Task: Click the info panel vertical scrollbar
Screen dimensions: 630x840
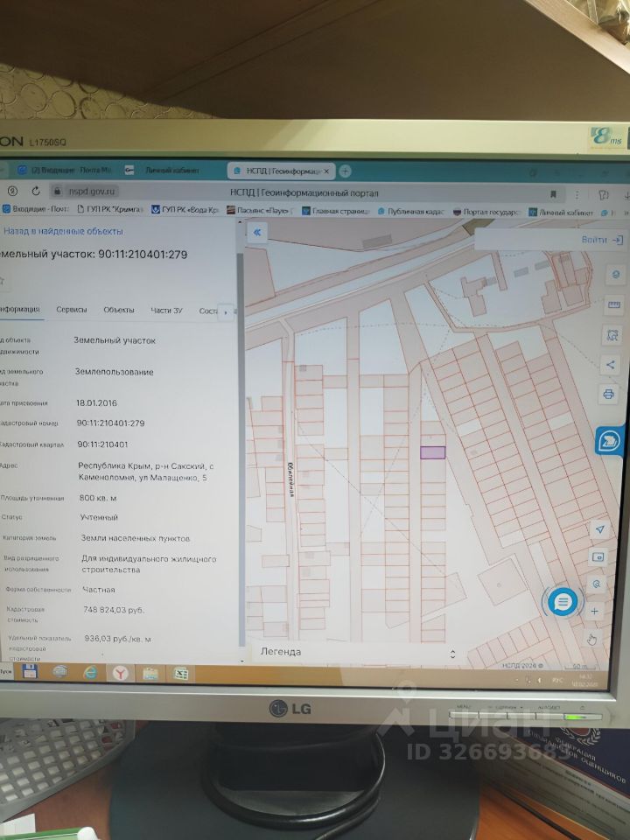Action: (241, 447)
